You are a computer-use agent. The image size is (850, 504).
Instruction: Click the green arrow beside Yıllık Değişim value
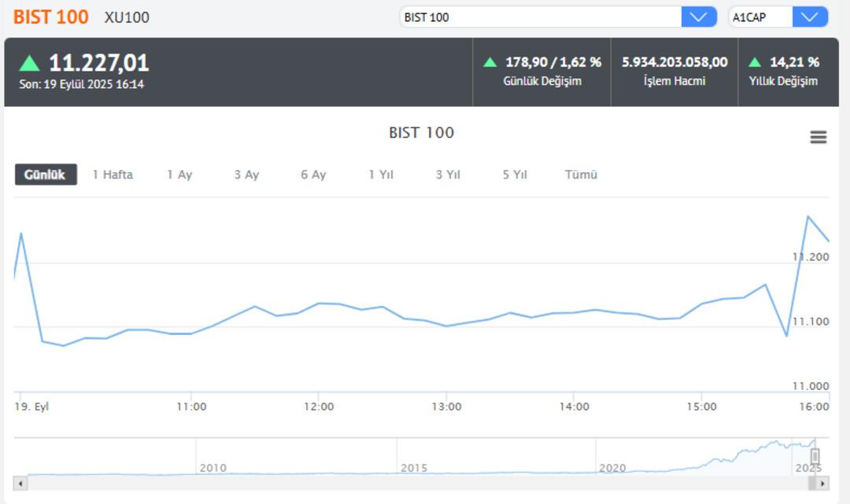click(x=755, y=61)
